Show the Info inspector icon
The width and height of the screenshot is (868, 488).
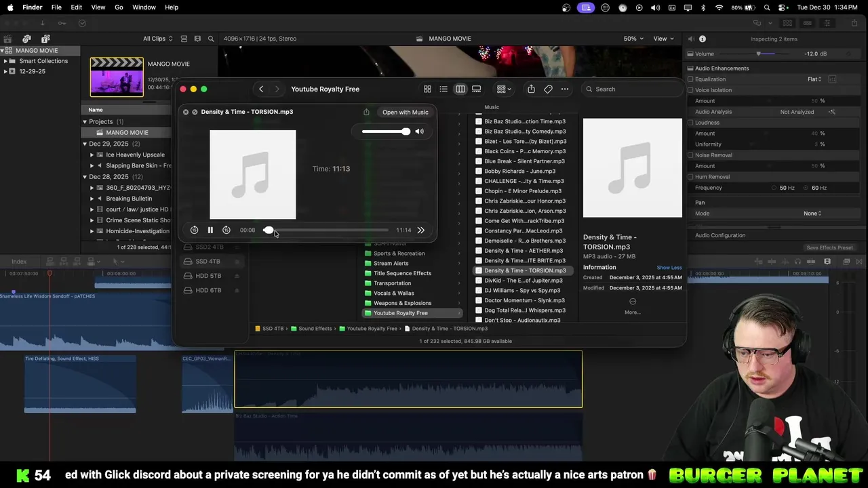703,39
